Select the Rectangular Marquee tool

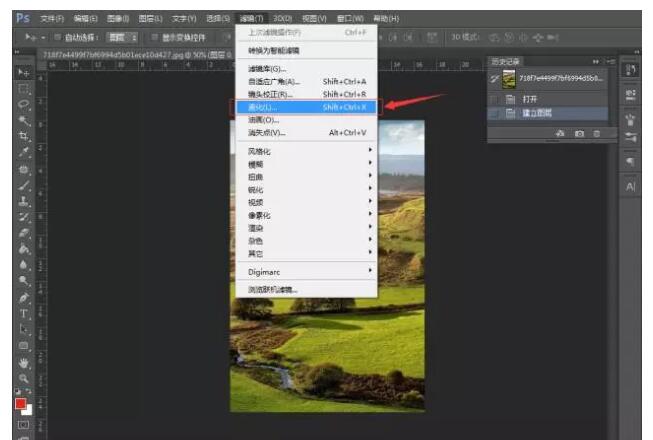click(x=23, y=88)
